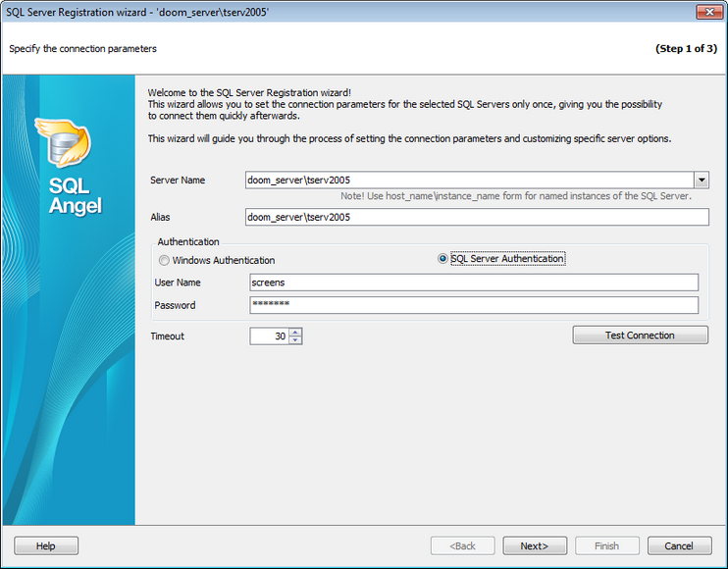Click the note about host_name\instance_name form
The height and width of the screenshot is (569, 728).
(516, 196)
